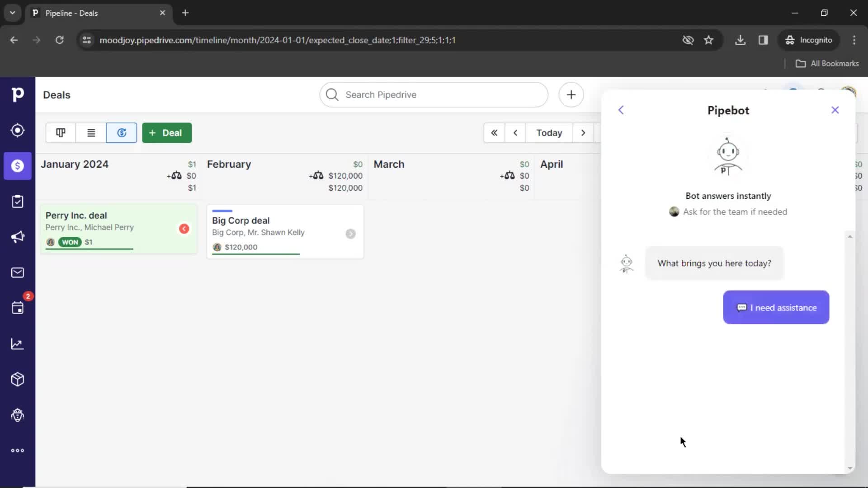This screenshot has height=488, width=868.
Task: Click the backward navigation arrow
Action: (515, 132)
